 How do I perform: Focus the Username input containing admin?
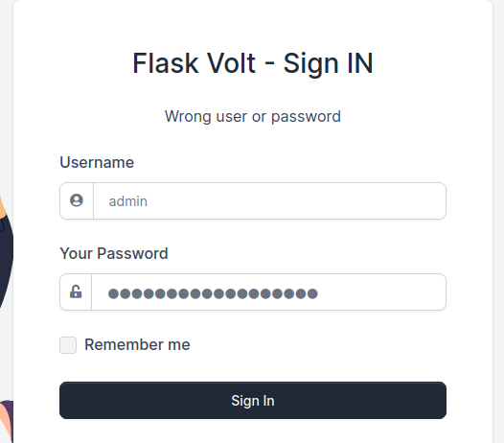[269, 201]
